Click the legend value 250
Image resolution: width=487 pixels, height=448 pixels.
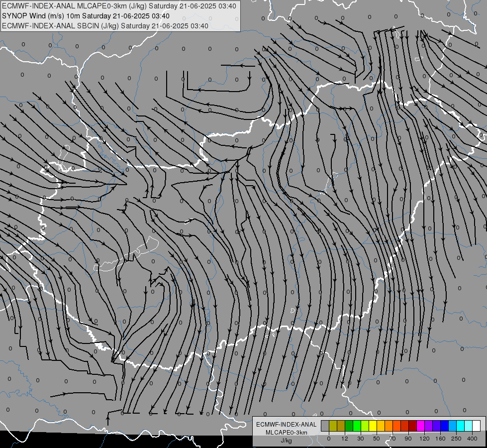coord(456,439)
